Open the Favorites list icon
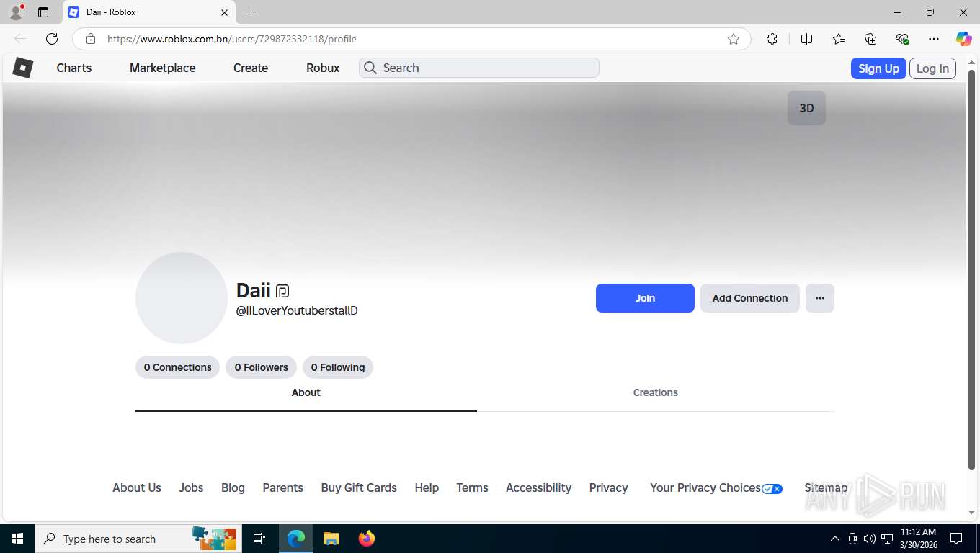980x553 pixels. click(x=839, y=39)
